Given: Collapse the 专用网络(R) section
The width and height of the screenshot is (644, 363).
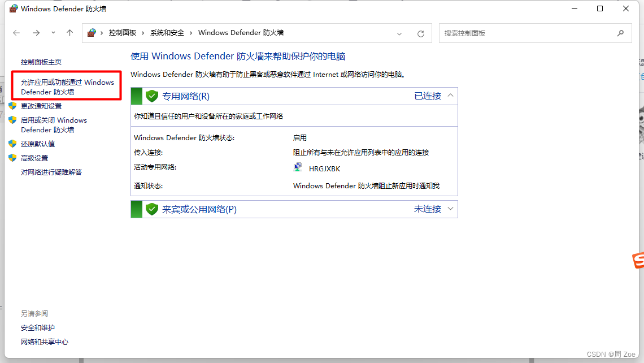Looking at the screenshot, I should [x=450, y=96].
